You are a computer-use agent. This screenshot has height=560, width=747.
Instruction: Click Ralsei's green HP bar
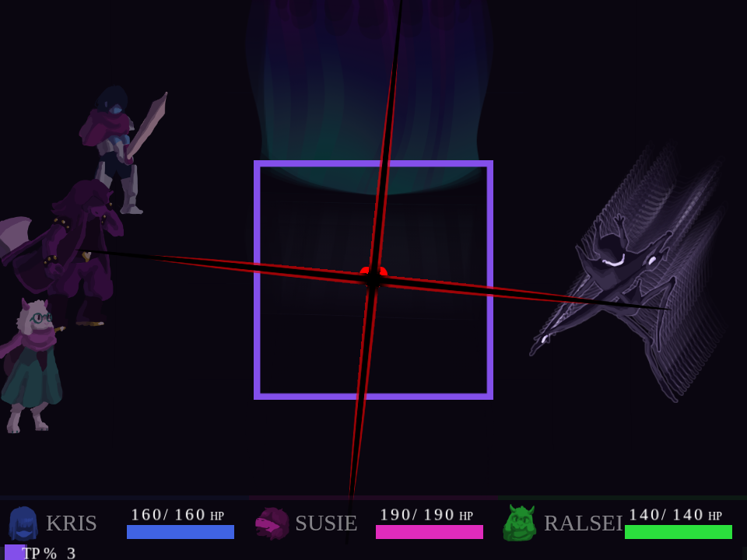pos(678,532)
